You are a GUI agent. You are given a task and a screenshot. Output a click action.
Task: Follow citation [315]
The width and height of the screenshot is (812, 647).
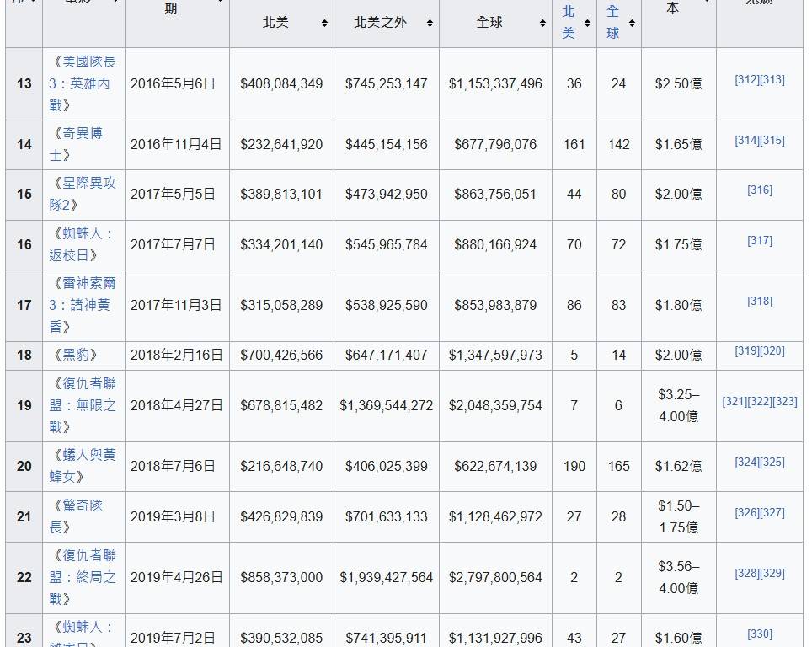pyautogui.click(x=772, y=140)
